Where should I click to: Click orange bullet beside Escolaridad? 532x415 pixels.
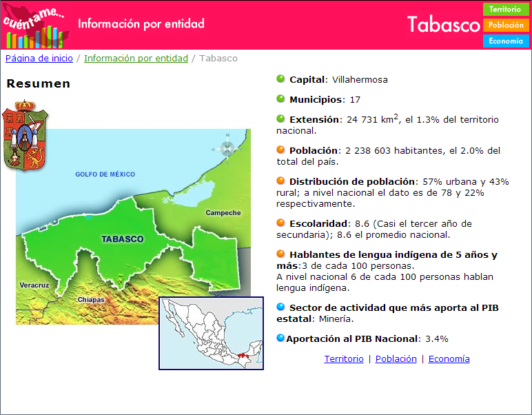(280, 223)
